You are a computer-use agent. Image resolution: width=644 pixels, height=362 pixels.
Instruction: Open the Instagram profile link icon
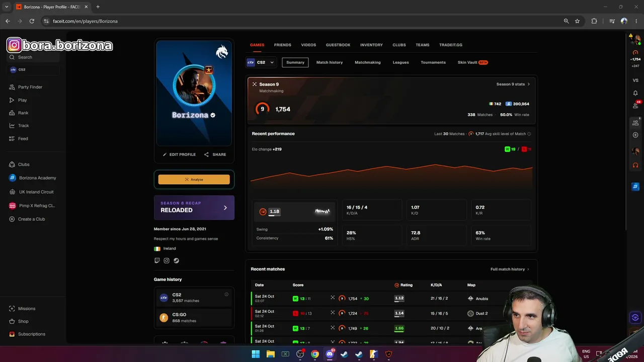[x=167, y=260]
